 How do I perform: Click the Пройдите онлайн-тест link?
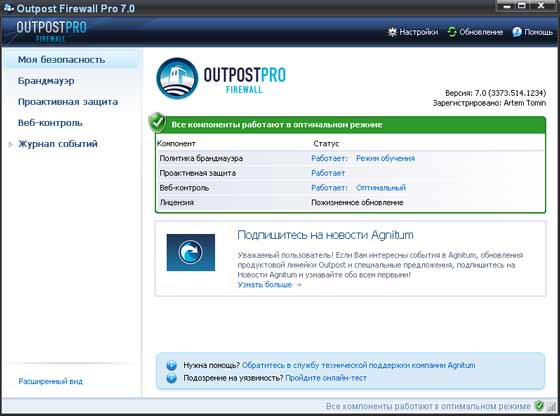click(326, 378)
